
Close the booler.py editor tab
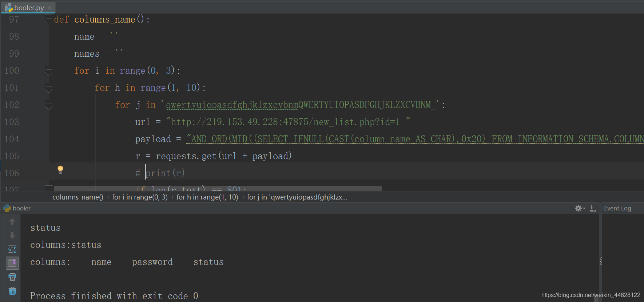coord(49,8)
